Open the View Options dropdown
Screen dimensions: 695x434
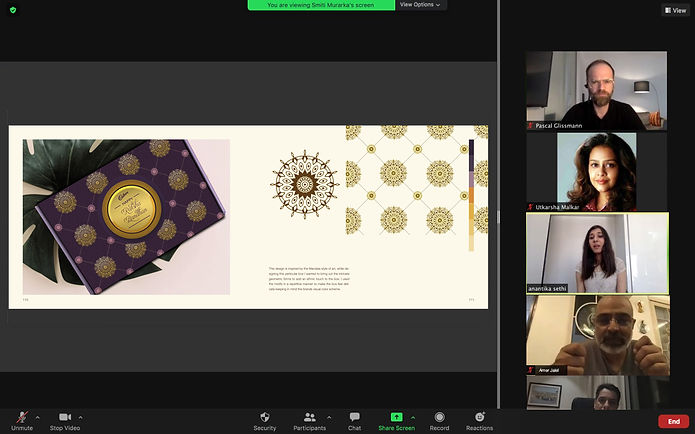pyautogui.click(x=420, y=5)
